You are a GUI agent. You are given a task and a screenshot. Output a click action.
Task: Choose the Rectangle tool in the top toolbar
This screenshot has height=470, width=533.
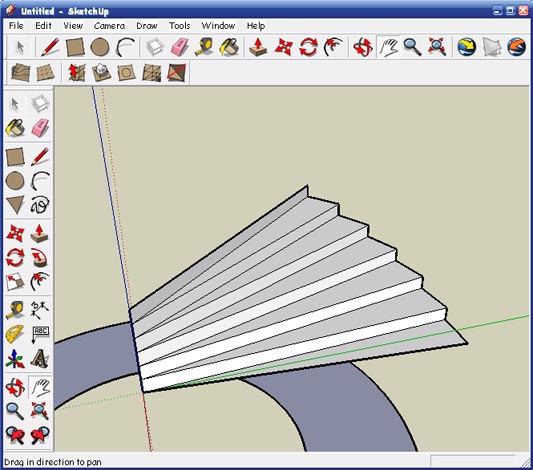point(75,47)
